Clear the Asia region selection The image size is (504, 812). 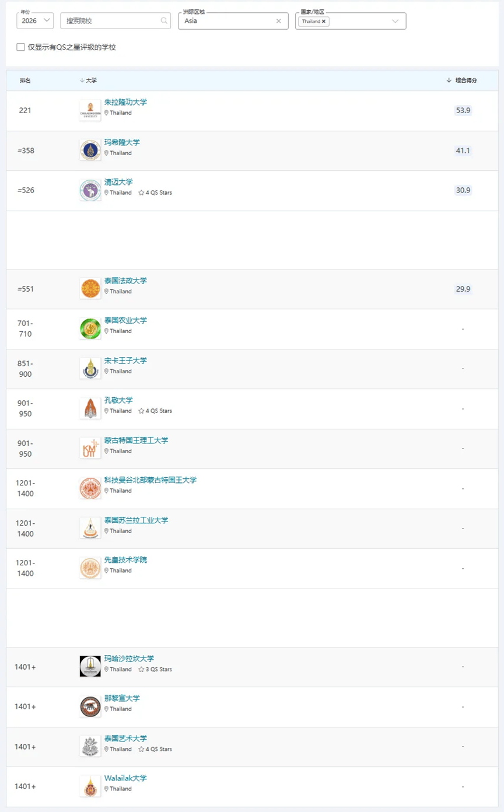pyautogui.click(x=278, y=21)
